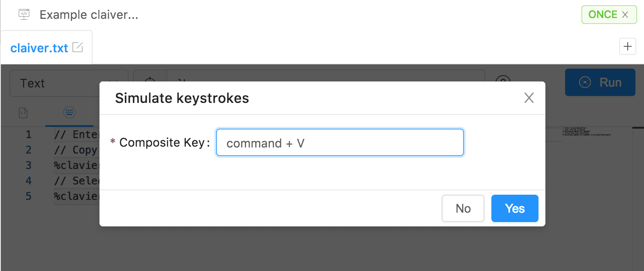Click line number 1 in editor gutter
The image size is (644, 271).
pyautogui.click(x=28, y=135)
